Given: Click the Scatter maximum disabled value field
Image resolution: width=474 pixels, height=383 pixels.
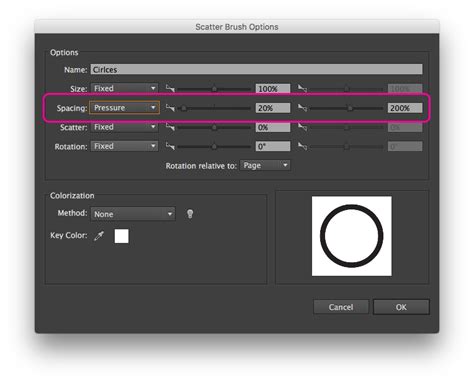Looking at the screenshot, I should point(405,127).
